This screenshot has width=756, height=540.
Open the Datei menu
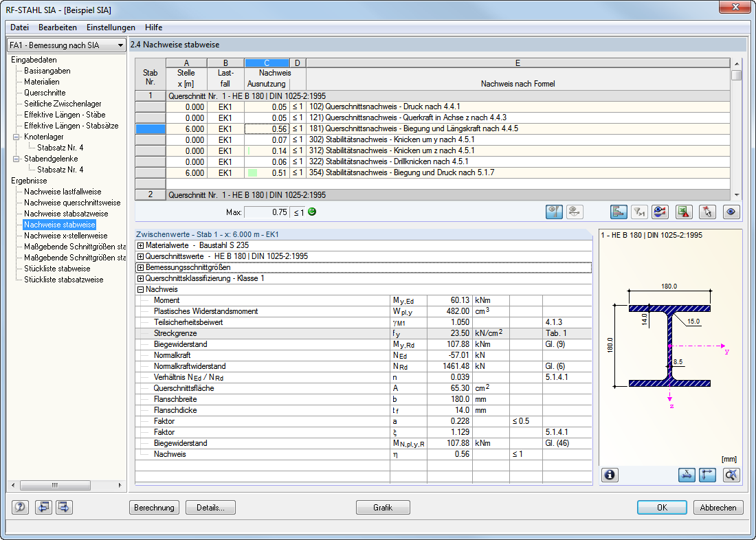tap(20, 27)
